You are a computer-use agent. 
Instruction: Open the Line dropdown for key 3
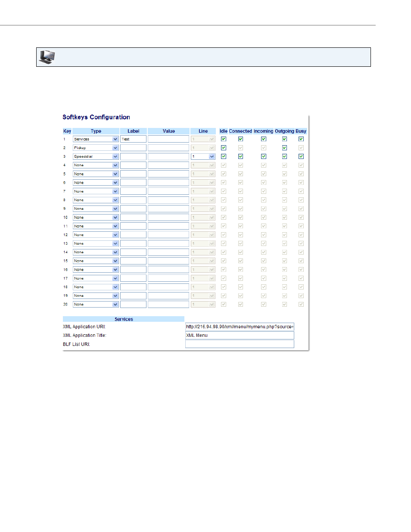203,156
